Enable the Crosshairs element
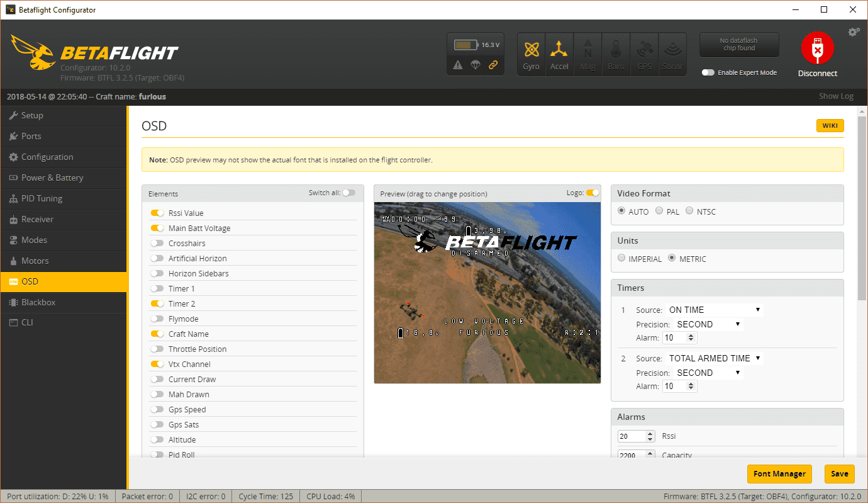The width and height of the screenshot is (868, 503). [157, 243]
